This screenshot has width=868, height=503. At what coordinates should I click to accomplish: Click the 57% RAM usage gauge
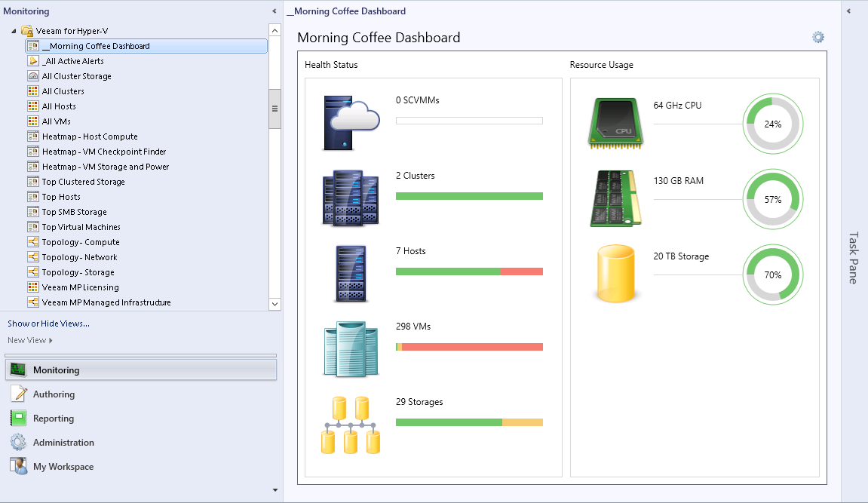[773, 199]
